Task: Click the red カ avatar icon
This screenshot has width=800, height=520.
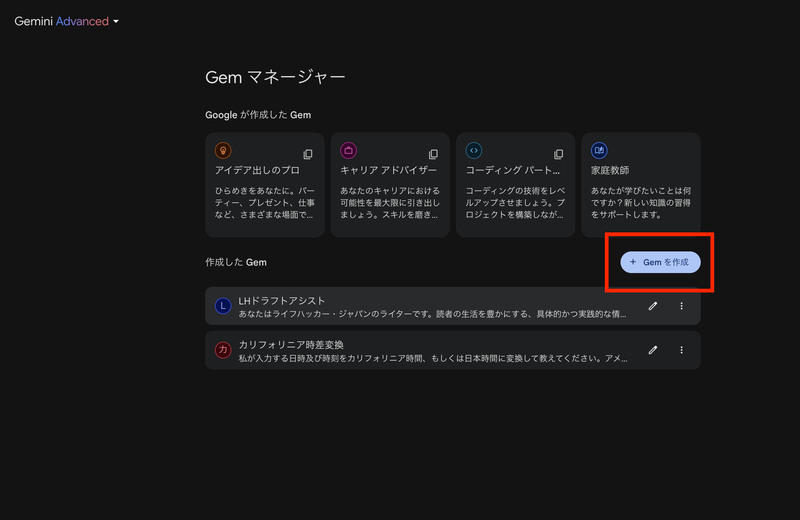Action: pos(223,350)
